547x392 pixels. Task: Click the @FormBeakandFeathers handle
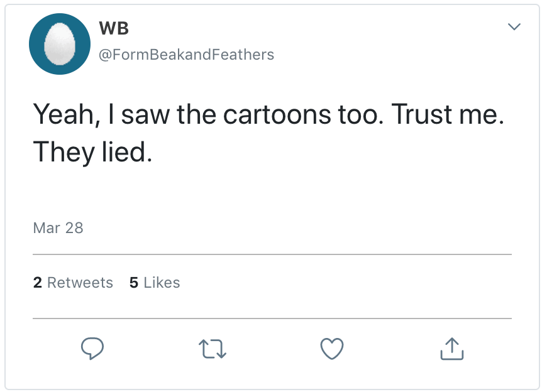pos(186,55)
